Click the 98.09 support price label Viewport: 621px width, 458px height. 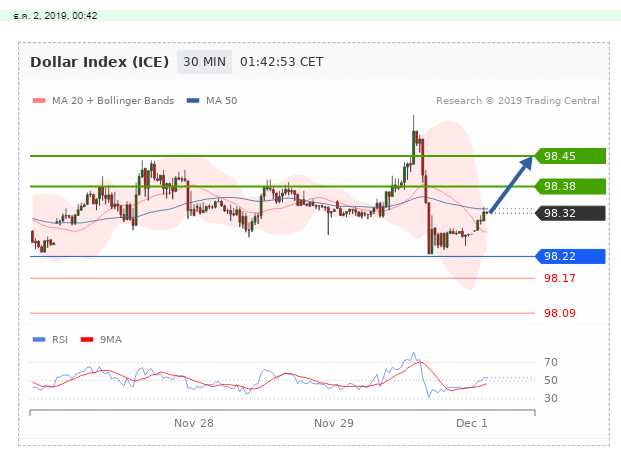(x=560, y=313)
